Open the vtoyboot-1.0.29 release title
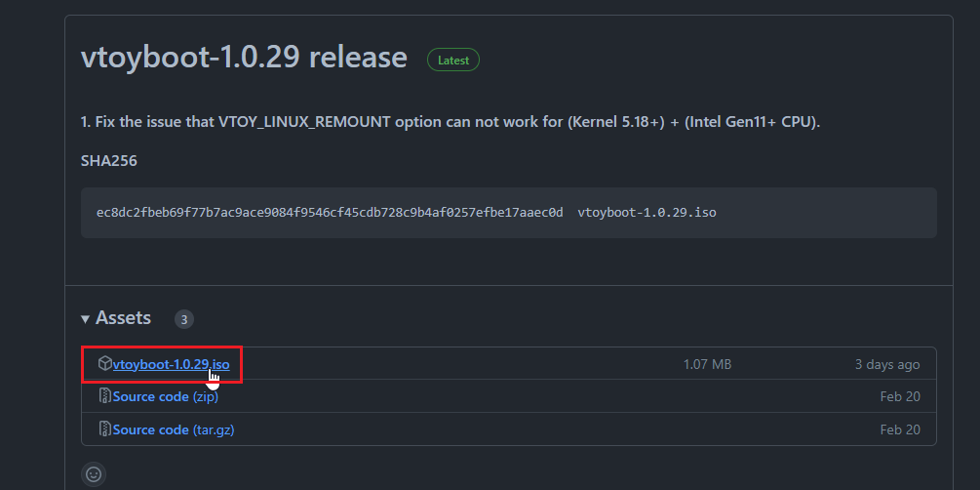Screen dimensions: 980x490 244,58
